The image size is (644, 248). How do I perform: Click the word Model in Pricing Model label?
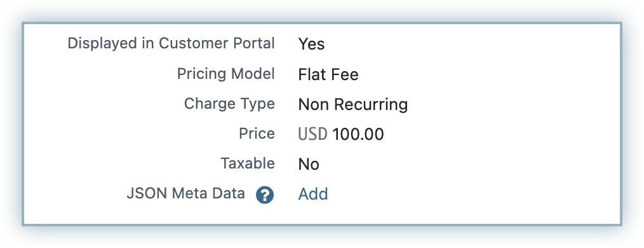coord(253,74)
